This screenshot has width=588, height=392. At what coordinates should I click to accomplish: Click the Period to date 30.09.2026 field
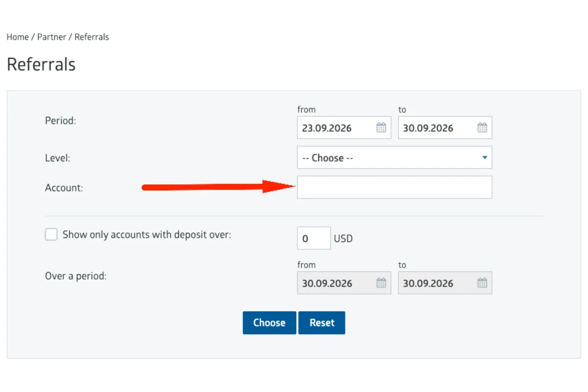click(x=445, y=128)
